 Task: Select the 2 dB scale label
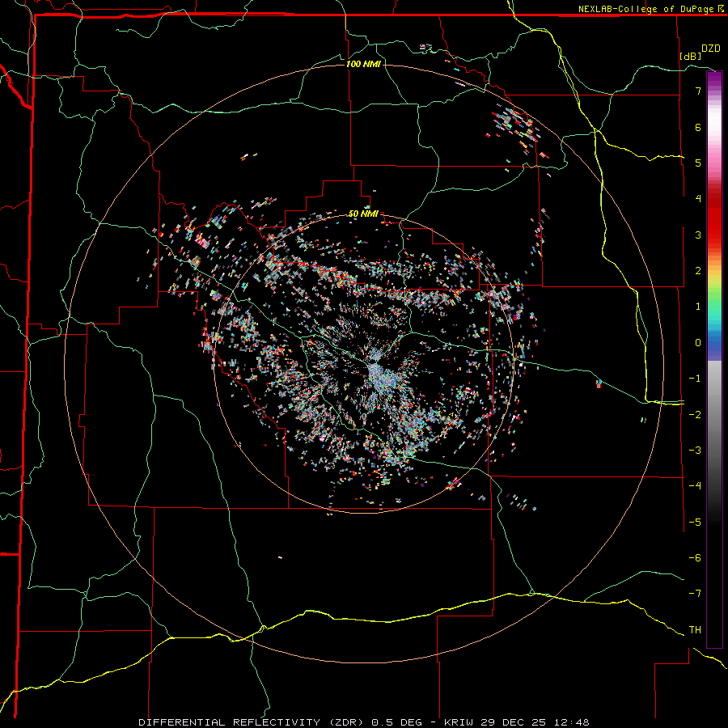698,271
